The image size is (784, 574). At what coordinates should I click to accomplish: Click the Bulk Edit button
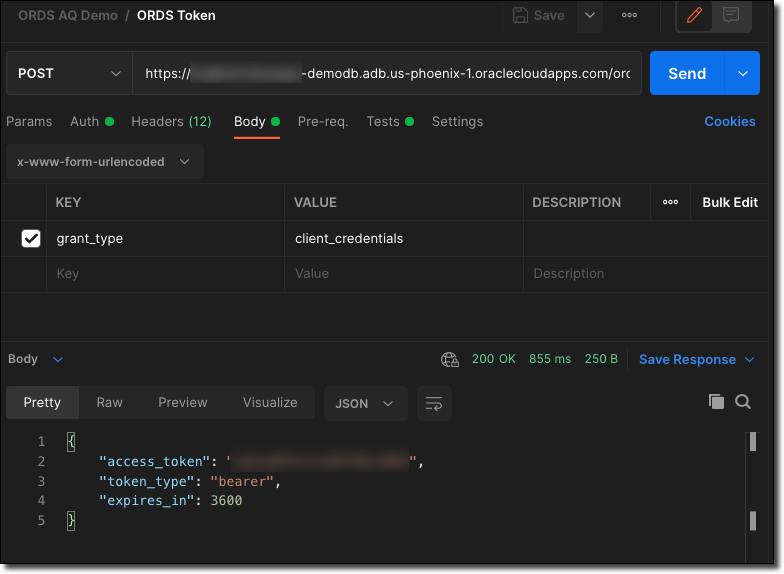click(730, 202)
